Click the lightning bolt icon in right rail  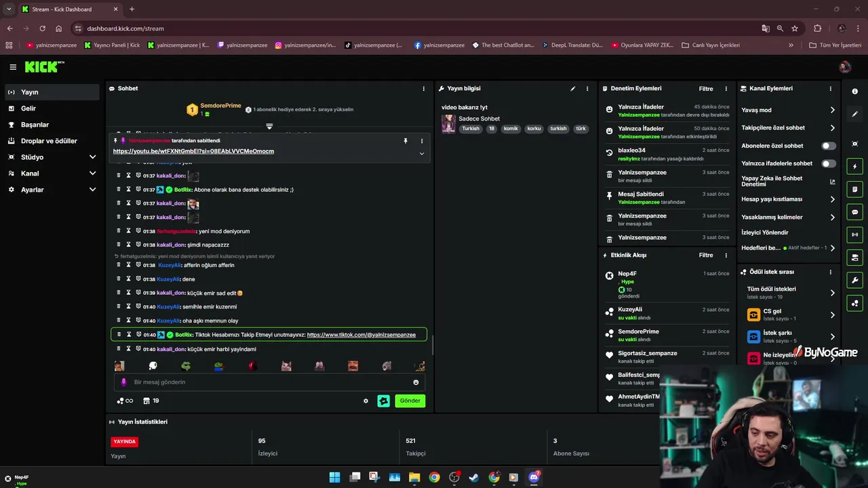tap(854, 167)
